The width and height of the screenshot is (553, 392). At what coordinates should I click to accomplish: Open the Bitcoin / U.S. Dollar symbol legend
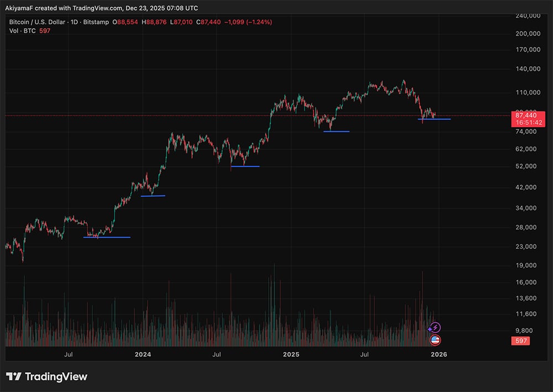36,22
